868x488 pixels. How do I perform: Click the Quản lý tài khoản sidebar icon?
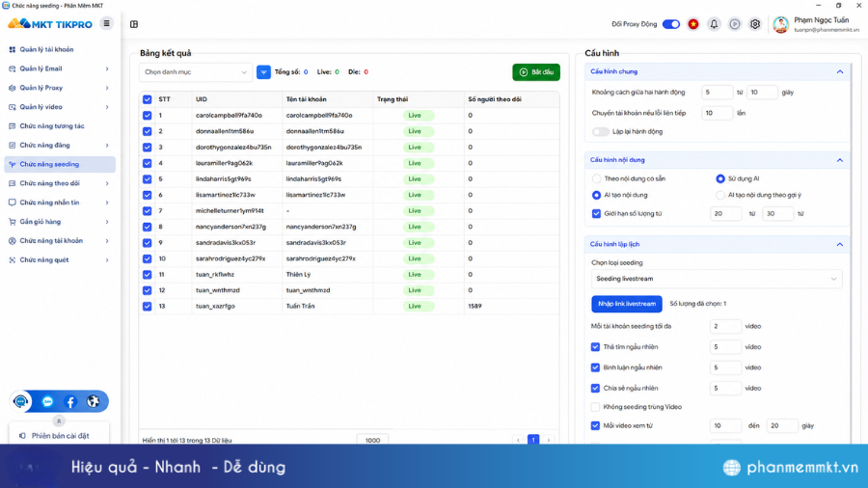(13, 49)
